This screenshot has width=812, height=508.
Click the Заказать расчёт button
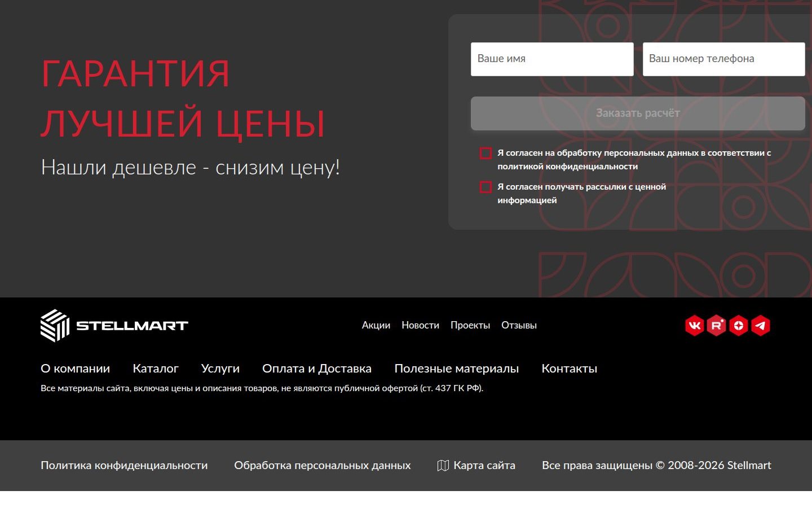tap(638, 113)
